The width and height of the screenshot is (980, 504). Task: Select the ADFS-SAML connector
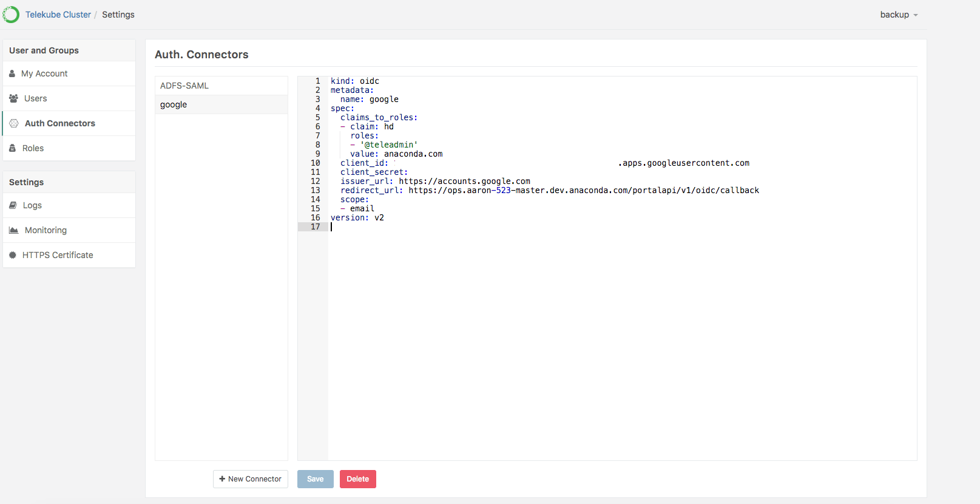(x=221, y=86)
